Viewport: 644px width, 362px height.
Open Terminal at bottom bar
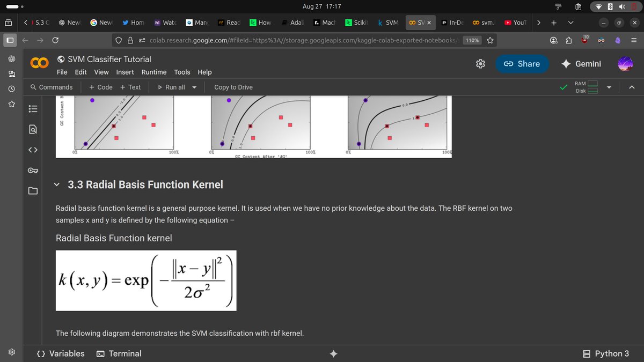(119, 353)
